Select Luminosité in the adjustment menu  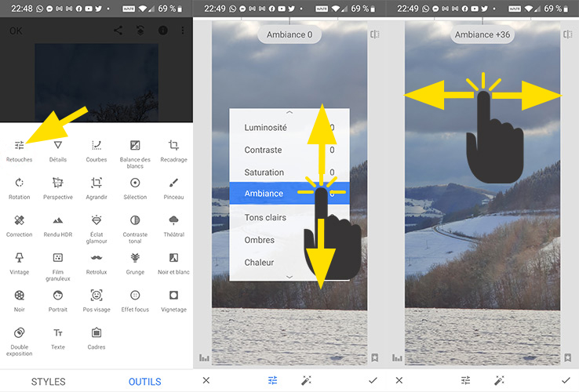click(x=289, y=127)
